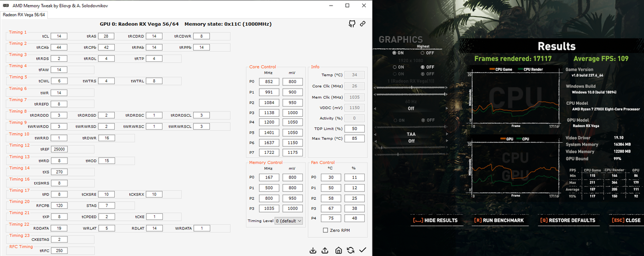This screenshot has height=256, width=644.
Task: Click the tMOD value field
Action: pos(106,160)
